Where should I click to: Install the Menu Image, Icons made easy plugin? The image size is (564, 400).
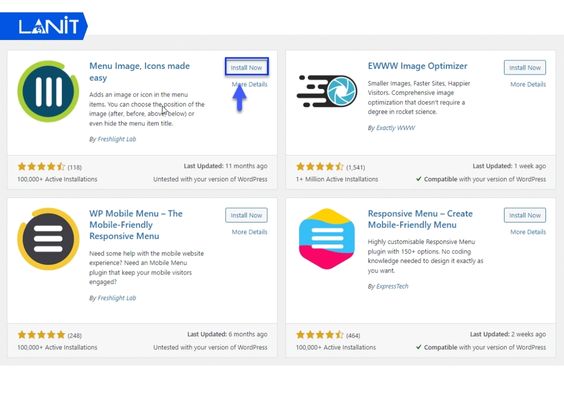click(x=246, y=67)
